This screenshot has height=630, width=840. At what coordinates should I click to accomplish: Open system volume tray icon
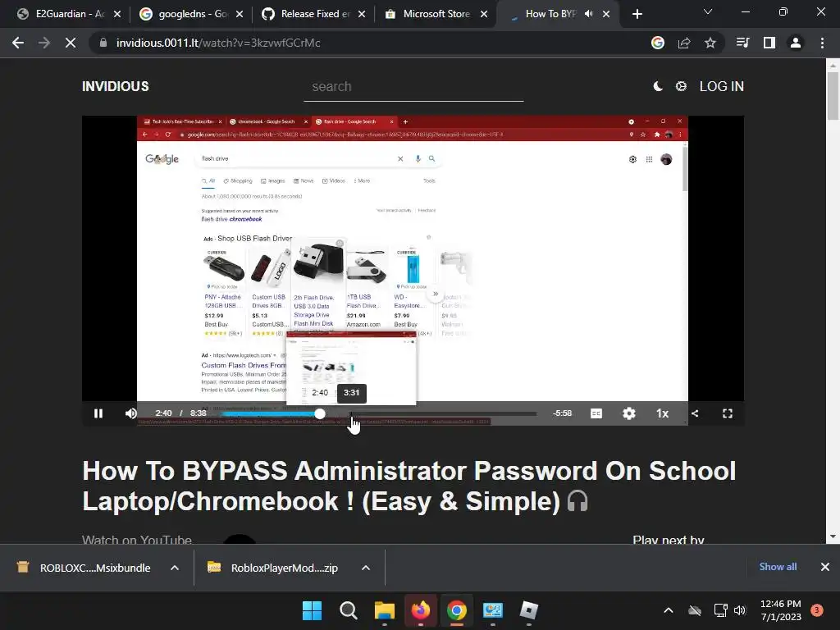pos(740,610)
